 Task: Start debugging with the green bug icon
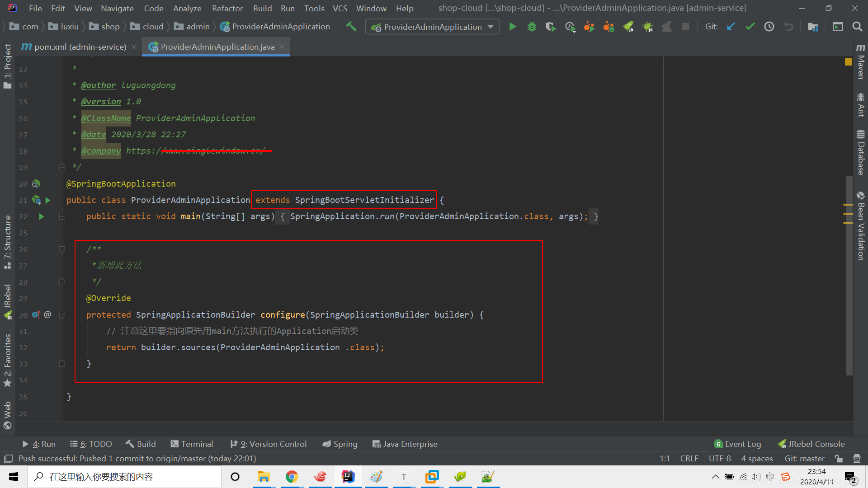pos(532,27)
